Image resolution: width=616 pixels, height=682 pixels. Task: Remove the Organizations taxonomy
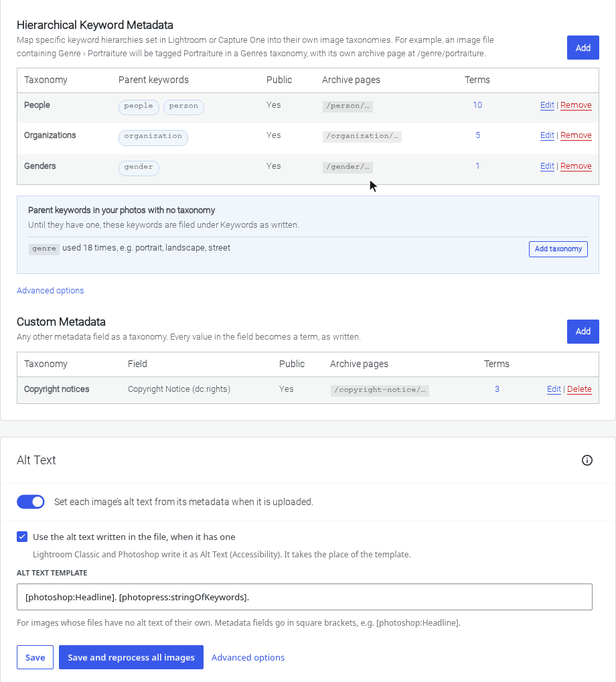pos(576,135)
